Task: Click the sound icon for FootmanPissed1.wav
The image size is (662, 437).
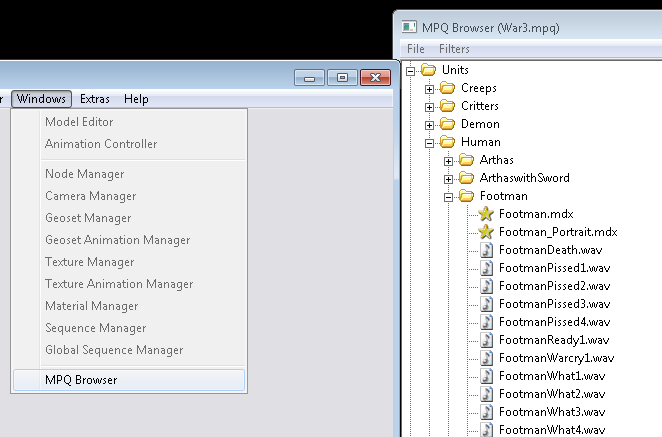Action: tap(487, 268)
